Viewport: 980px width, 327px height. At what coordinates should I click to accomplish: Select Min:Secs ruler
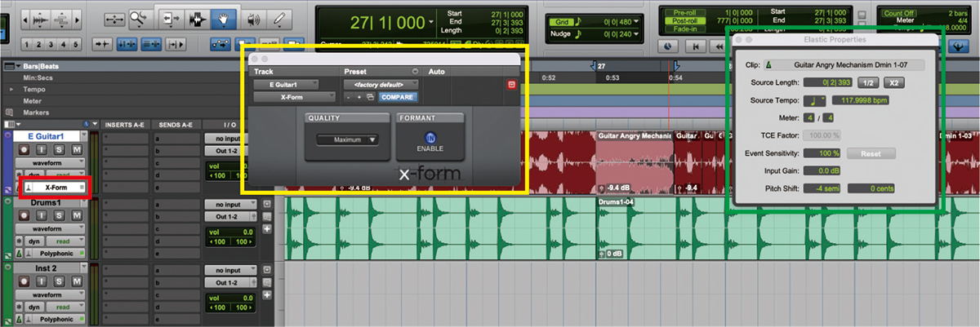click(37, 77)
